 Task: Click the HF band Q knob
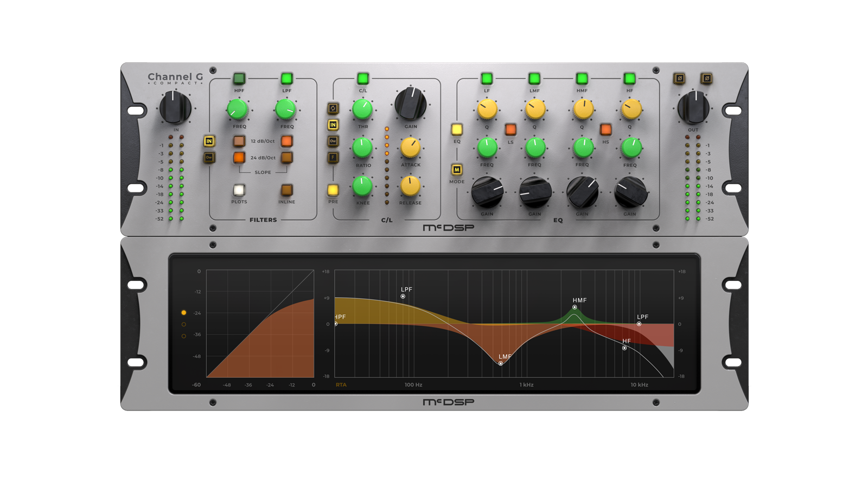coord(631,110)
